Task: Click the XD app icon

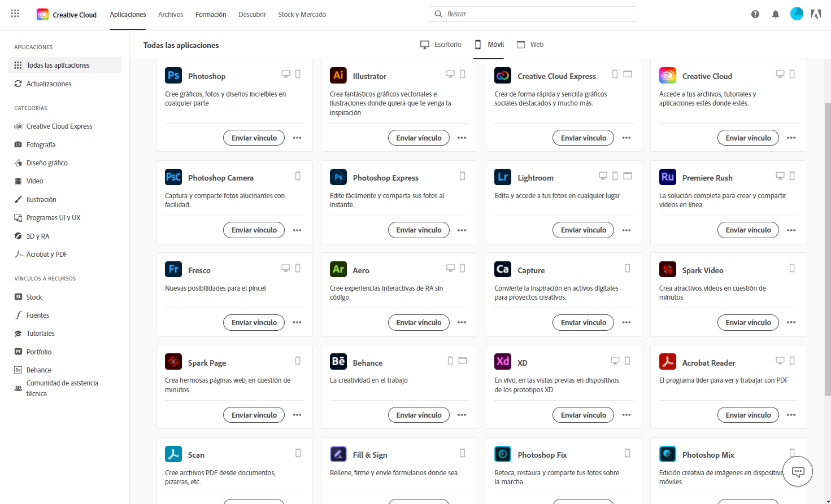Action: [503, 361]
